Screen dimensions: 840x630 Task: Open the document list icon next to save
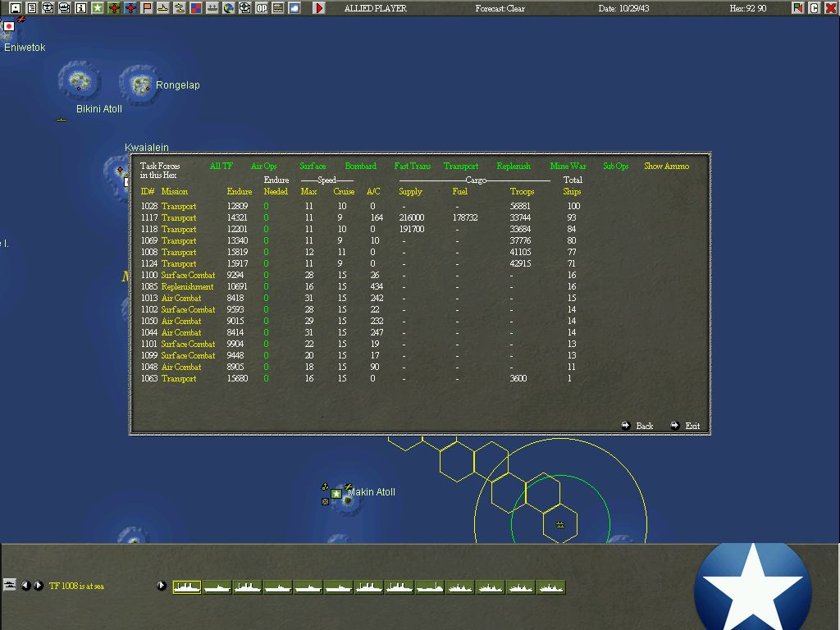click(x=32, y=8)
